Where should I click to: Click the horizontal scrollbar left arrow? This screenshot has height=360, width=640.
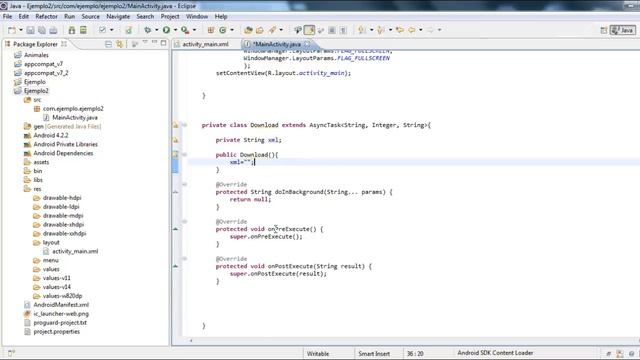coord(191,340)
